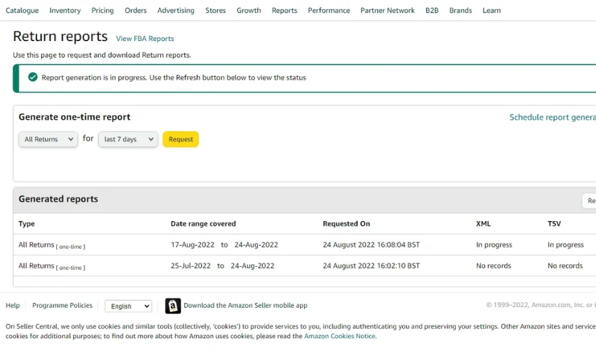
Task: Open the Programme Policies link
Action: (x=62, y=306)
